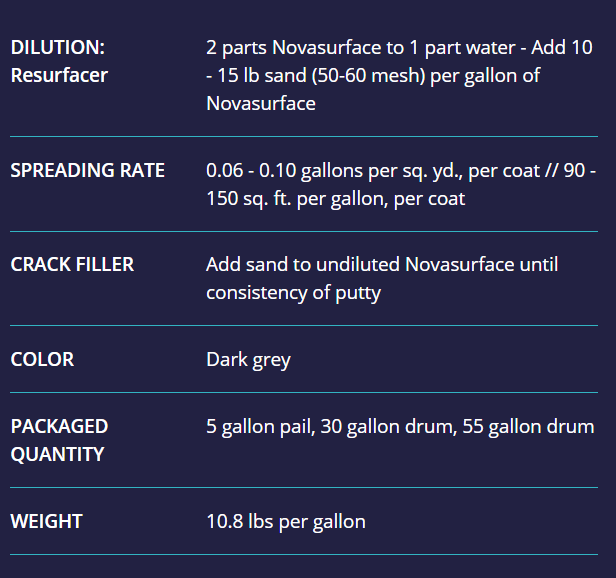Select the WEIGHT row label
Viewport: 616px width, 578px height.
pos(47,521)
